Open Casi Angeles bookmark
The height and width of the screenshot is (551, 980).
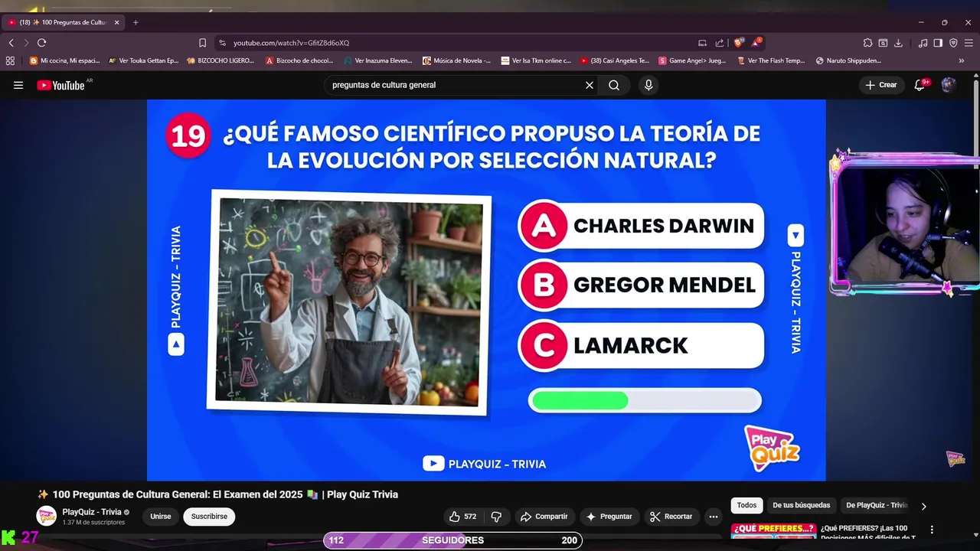tap(615, 60)
